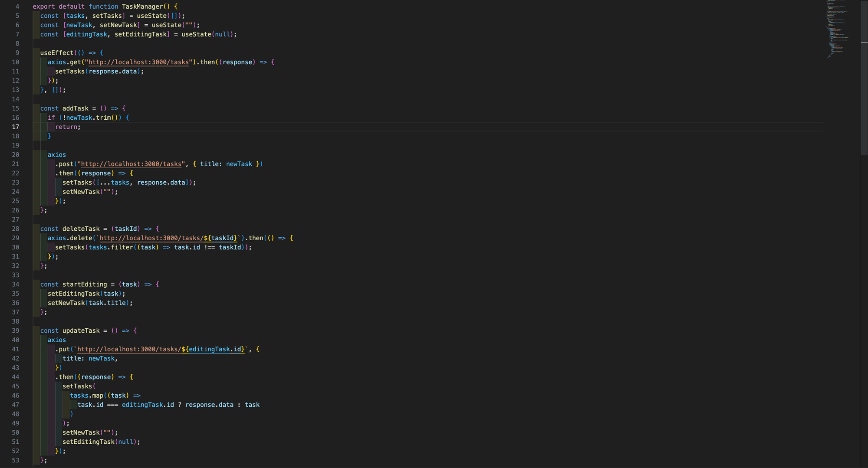868x468 pixels.
Task: Click the deleteTask constant name
Action: [81, 229]
